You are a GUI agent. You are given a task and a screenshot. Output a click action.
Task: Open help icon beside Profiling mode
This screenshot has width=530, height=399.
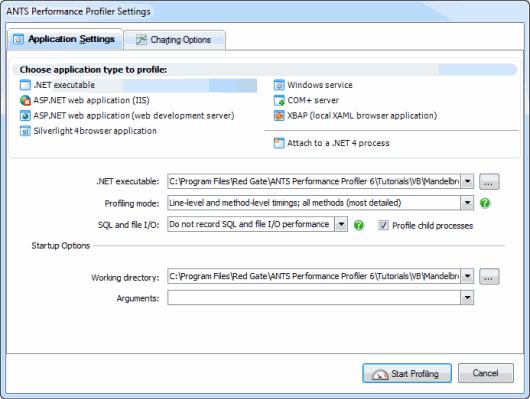(x=485, y=203)
